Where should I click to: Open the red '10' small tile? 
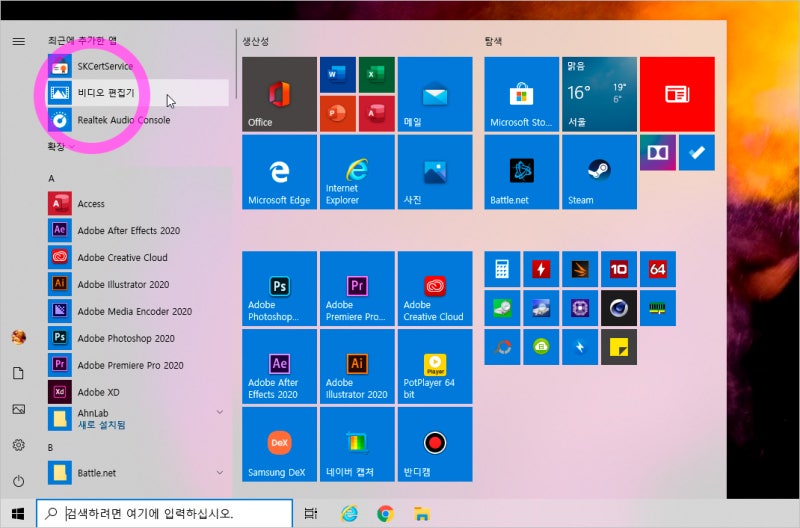pyautogui.click(x=619, y=269)
